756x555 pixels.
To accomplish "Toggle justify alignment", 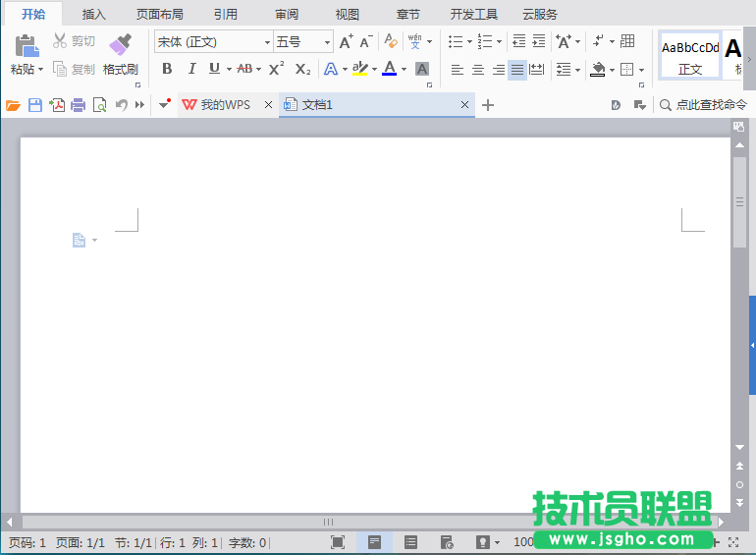I will point(517,70).
